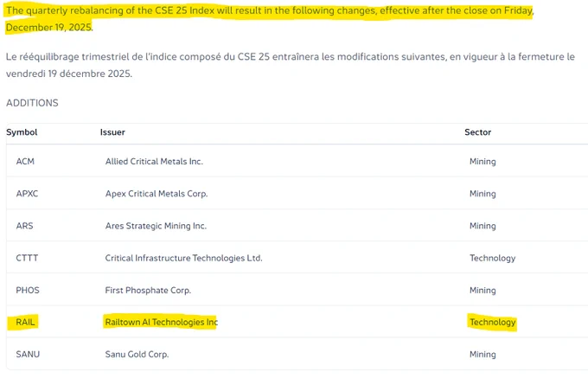The width and height of the screenshot is (588, 385).
Task: Click the ADDITIONS heading
Action: pos(32,103)
